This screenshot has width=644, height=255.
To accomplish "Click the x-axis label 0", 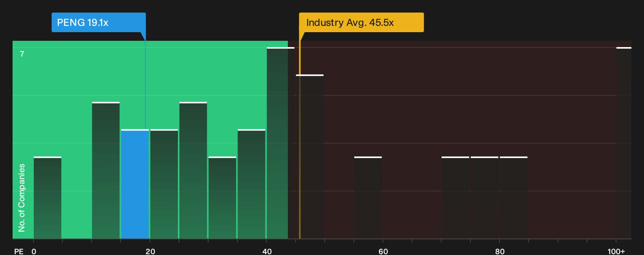I will 34,251.
